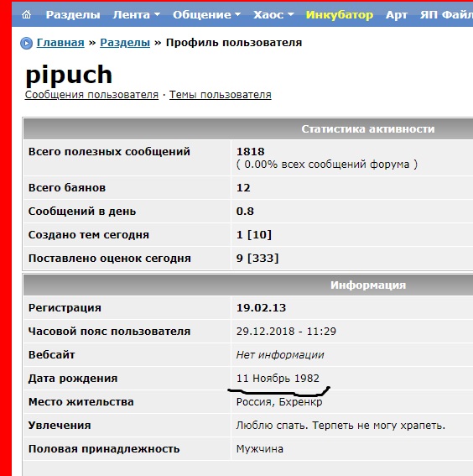Click the Поставлено оценок value 9 [333]

point(257,259)
